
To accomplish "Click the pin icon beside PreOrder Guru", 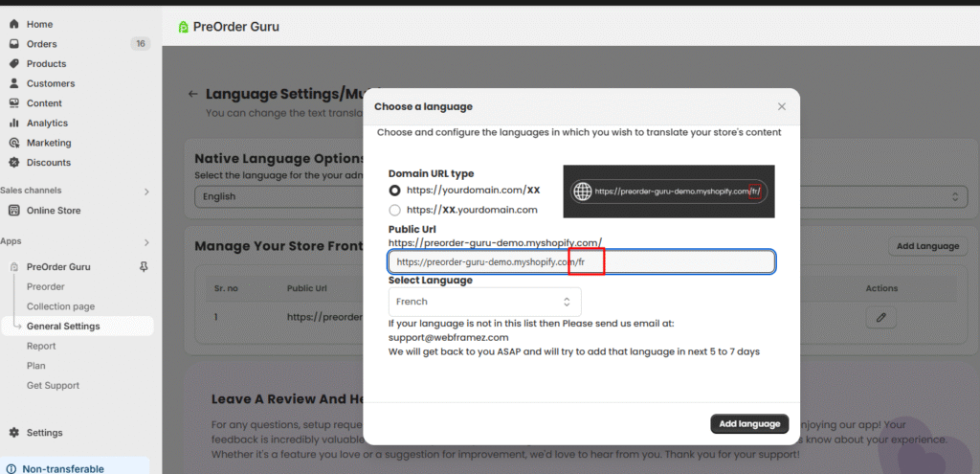I will point(144,267).
